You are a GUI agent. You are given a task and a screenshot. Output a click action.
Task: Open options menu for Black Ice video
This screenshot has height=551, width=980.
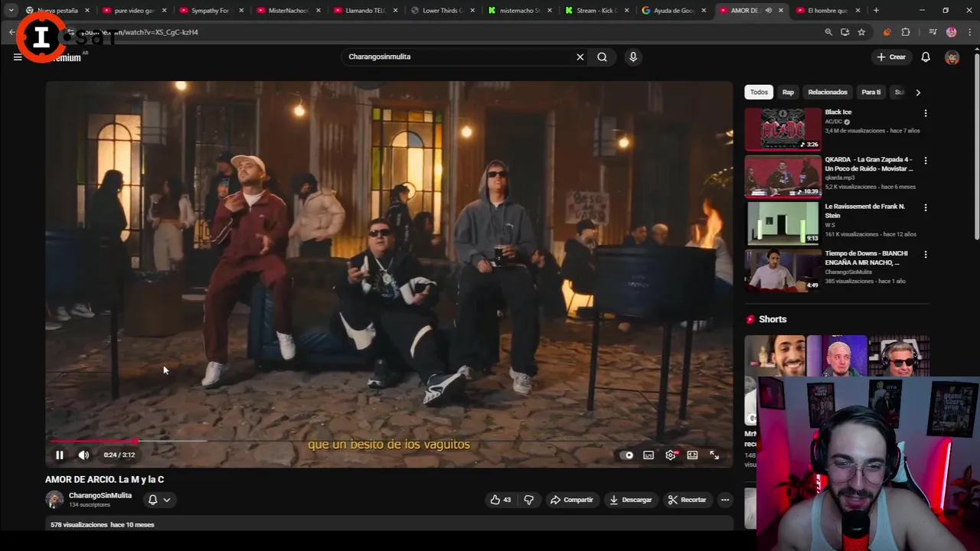(x=926, y=113)
